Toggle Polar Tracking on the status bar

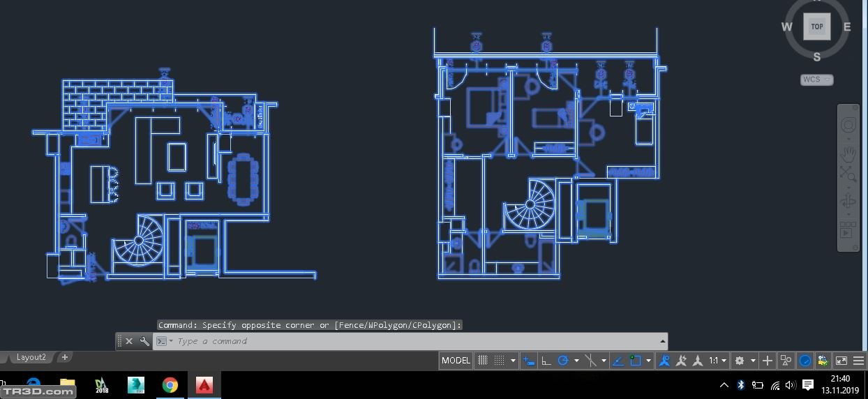click(x=563, y=361)
